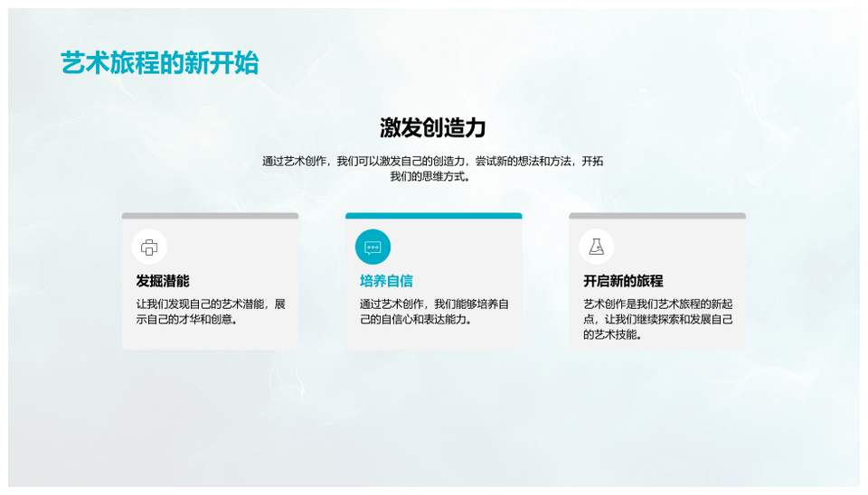Click the teal top bar of 培养自信 card
This screenshot has width=868, height=495.
click(433, 216)
